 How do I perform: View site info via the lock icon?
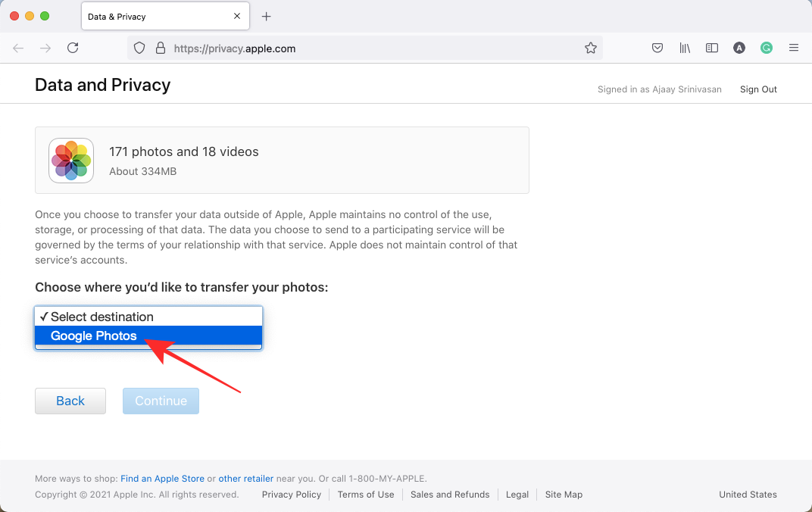tap(161, 48)
